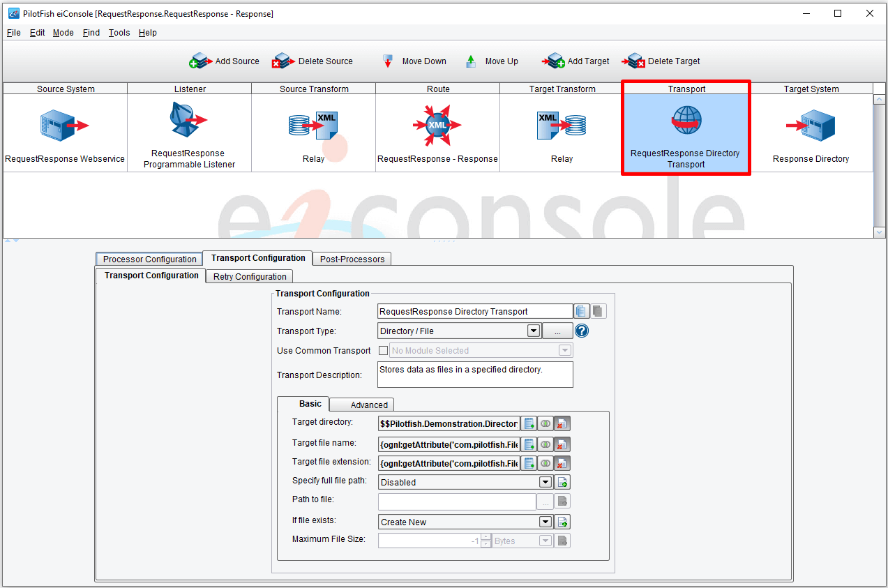Open the Mode menu
Viewport: 888px width, 588px height.
63,33
